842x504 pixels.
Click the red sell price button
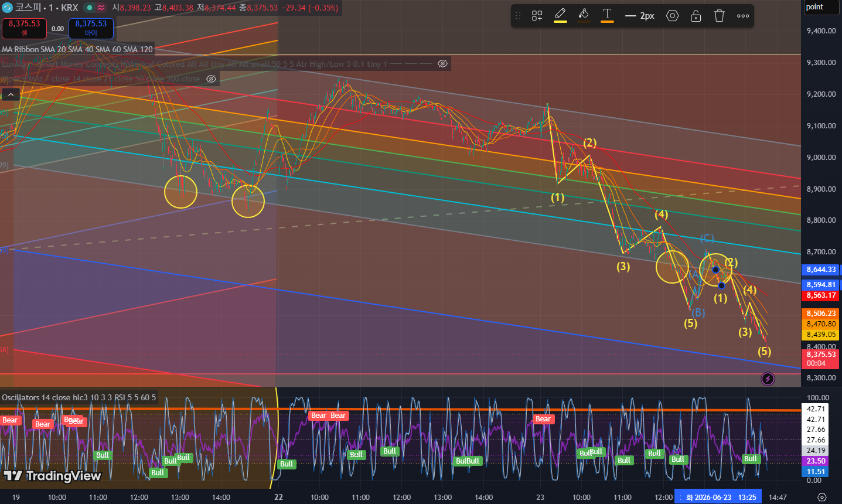coord(24,28)
